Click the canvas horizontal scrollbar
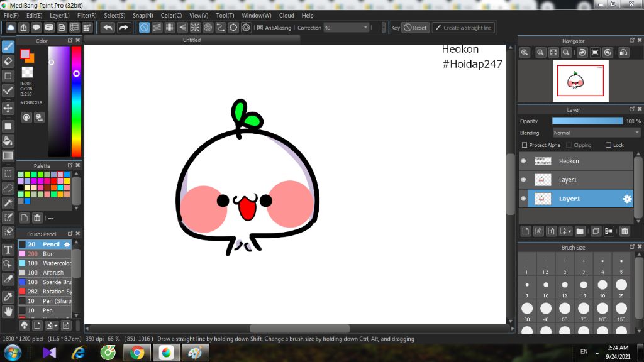Screen dimensions: 644x362 coord(300,328)
